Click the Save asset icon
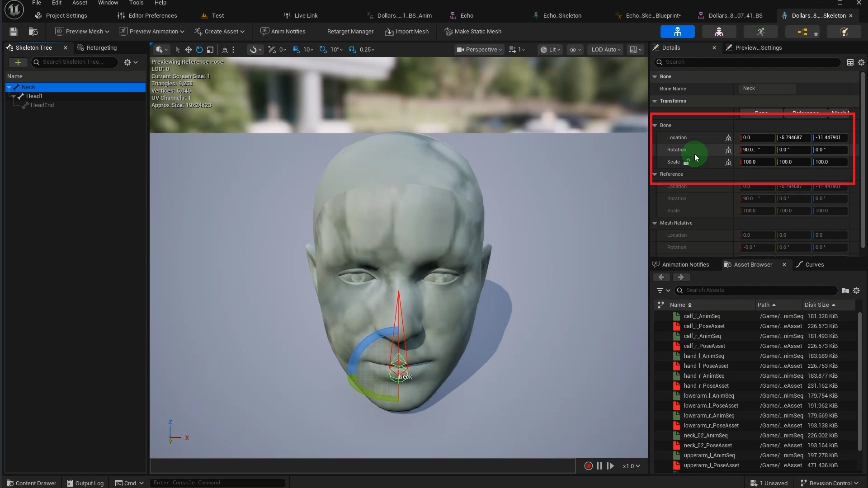The width and height of the screenshot is (868, 488). [14, 32]
